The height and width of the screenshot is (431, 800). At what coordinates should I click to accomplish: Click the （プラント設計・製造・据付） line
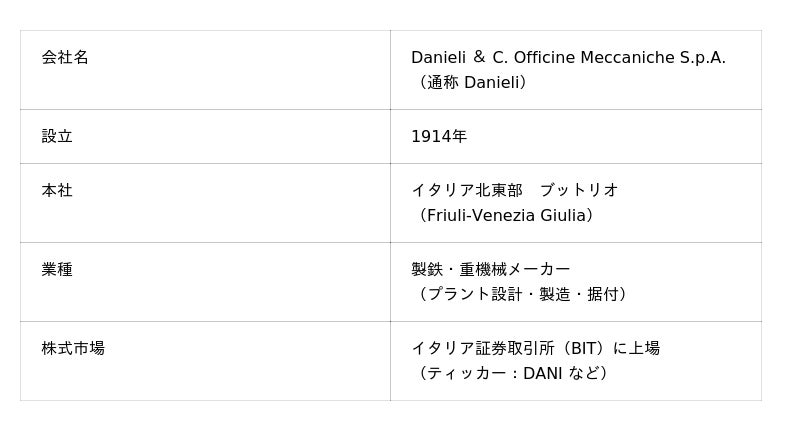pos(523,295)
